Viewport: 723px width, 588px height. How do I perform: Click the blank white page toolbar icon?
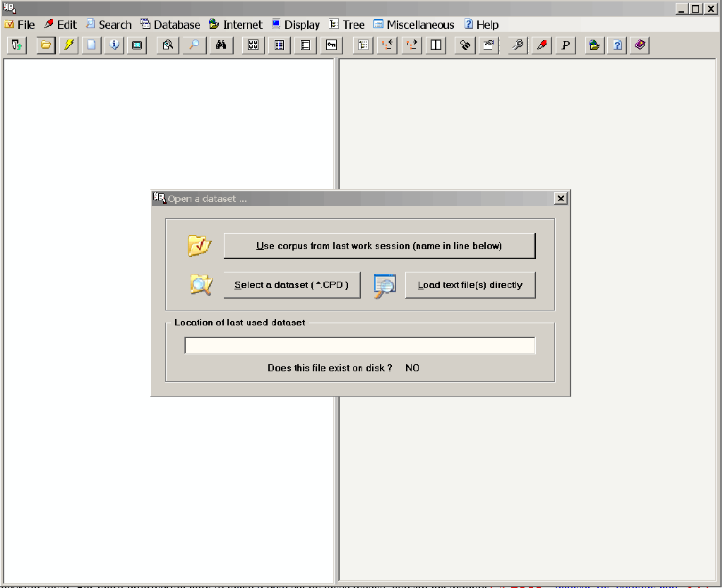pos(91,45)
